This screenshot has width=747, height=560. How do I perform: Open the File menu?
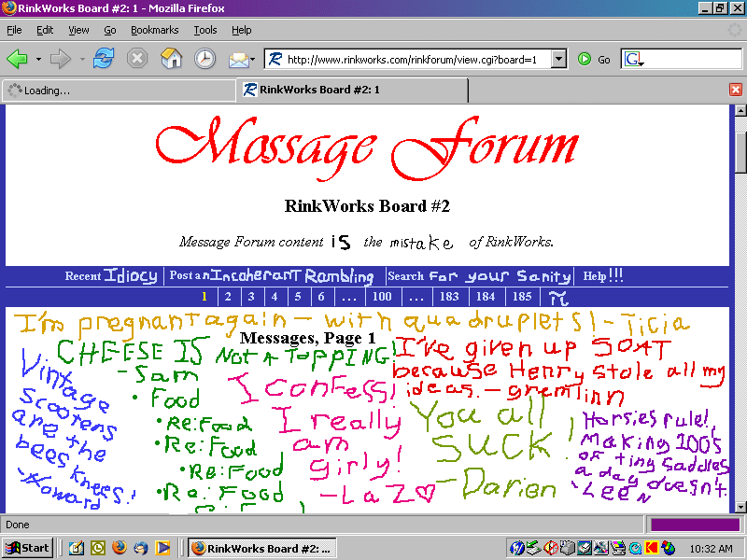pyautogui.click(x=14, y=30)
